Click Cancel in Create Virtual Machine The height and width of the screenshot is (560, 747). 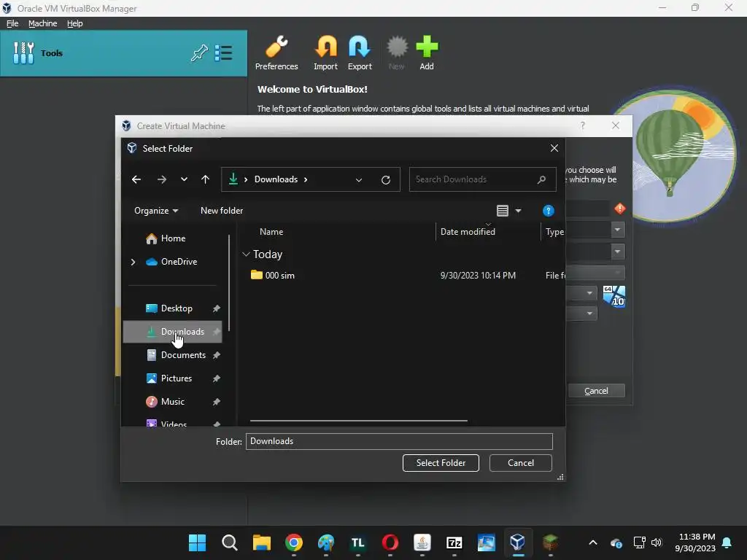point(596,391)
